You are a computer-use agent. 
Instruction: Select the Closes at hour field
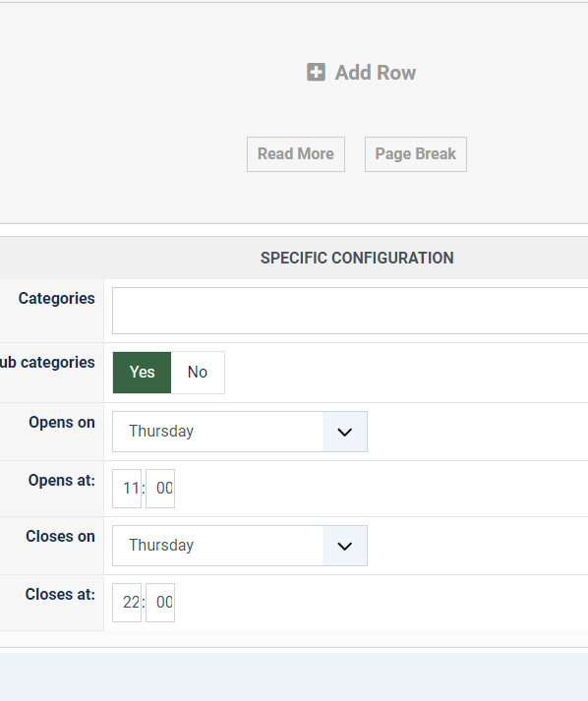click(x=127, y=603)
